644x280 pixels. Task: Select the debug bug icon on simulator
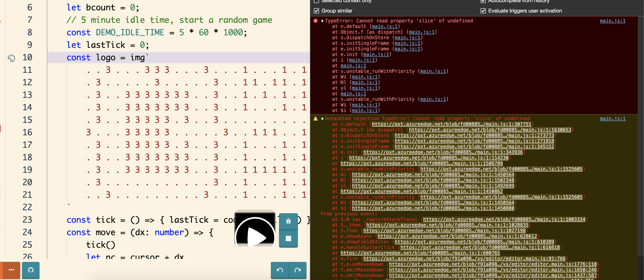point(288,222)
